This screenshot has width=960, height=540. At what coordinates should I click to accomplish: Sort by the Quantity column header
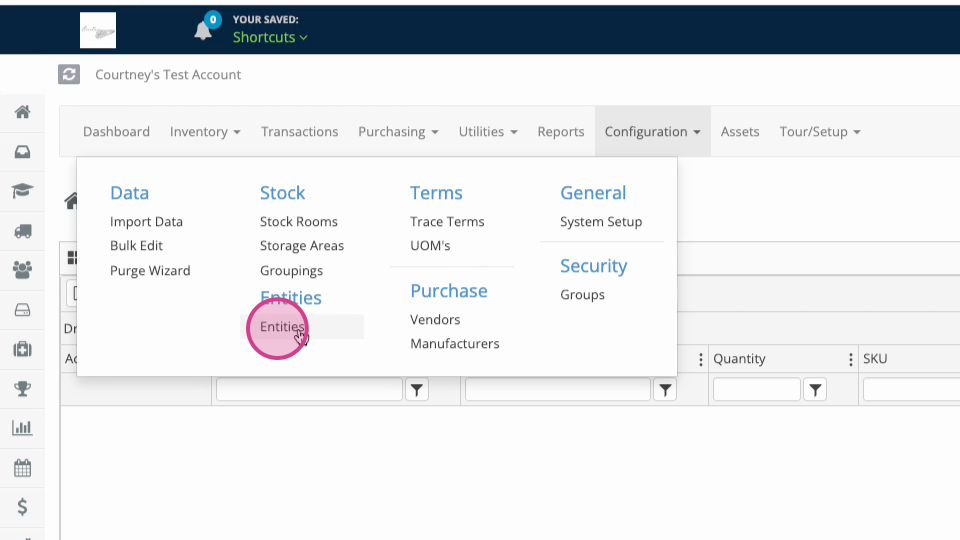pos(739,359)
